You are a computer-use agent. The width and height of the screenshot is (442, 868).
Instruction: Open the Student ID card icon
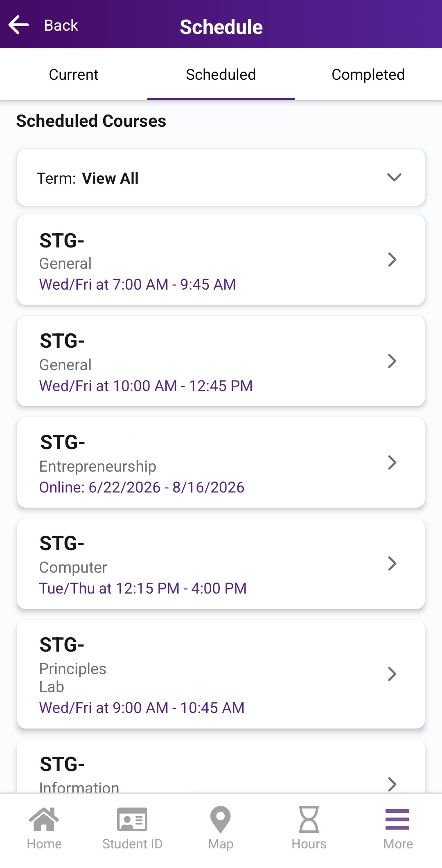click(132, 820)
